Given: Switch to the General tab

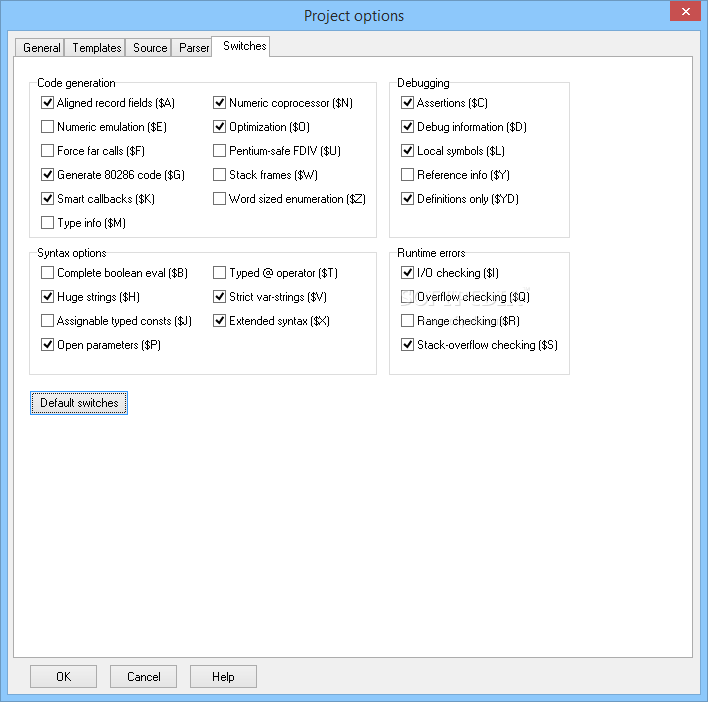Looking at the screenshot, I should pyautogui.click(x=41, y=47).
